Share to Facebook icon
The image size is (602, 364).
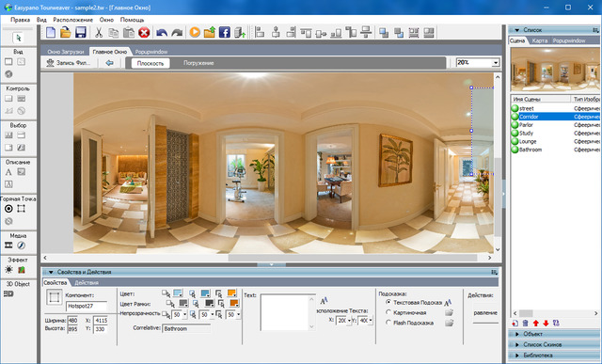[225, 32]
